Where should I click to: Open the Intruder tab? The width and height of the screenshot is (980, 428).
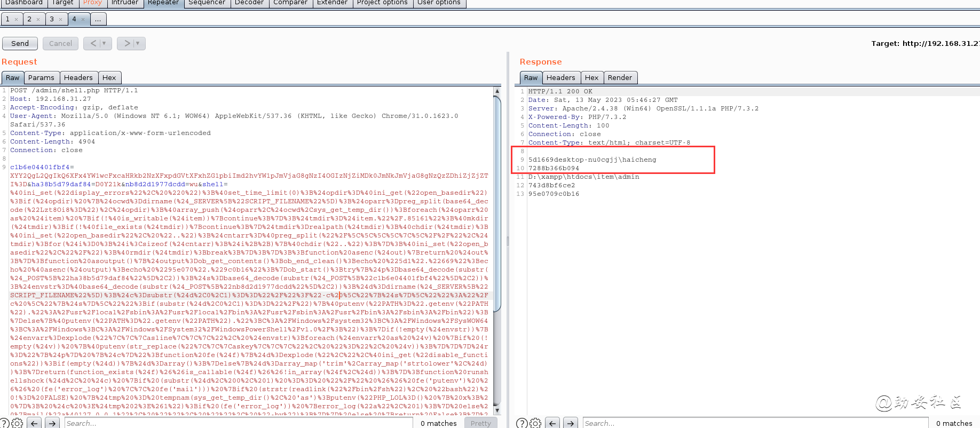[125, 3]
